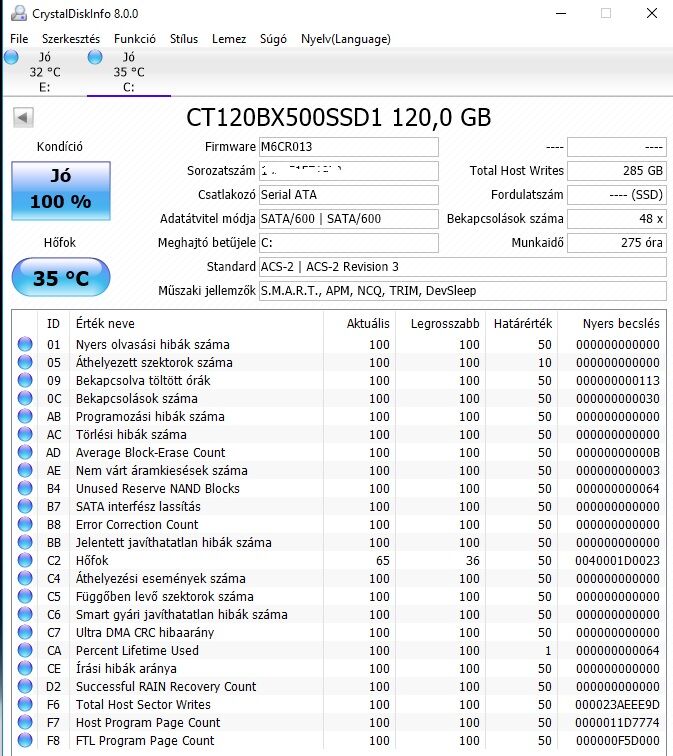This screenshot has width=673, height=756.
Task: Open the Szerkesztés menu
Action: pyautogui.click(x=71, y=39)
